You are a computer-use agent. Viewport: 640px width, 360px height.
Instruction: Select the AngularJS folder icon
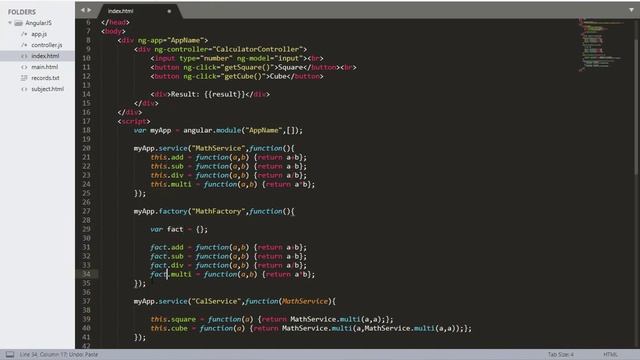click(x=18, y=23)
